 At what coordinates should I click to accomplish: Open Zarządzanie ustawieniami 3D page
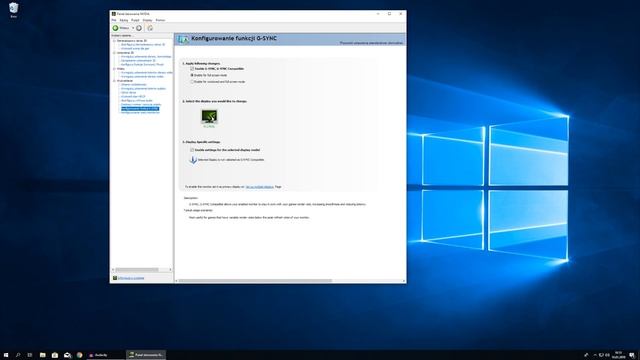coord(138,60)
